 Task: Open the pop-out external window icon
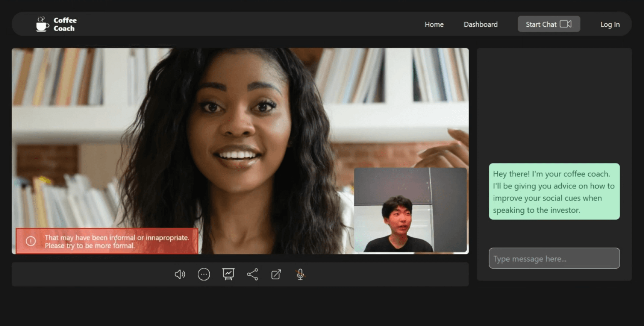point(276,274)
